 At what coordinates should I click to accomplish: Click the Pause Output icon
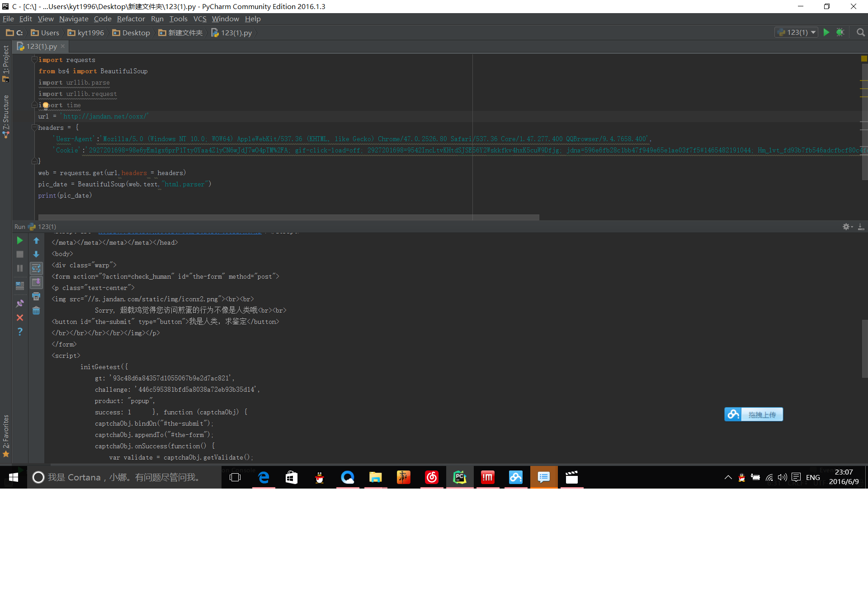[x=20, y=268]
